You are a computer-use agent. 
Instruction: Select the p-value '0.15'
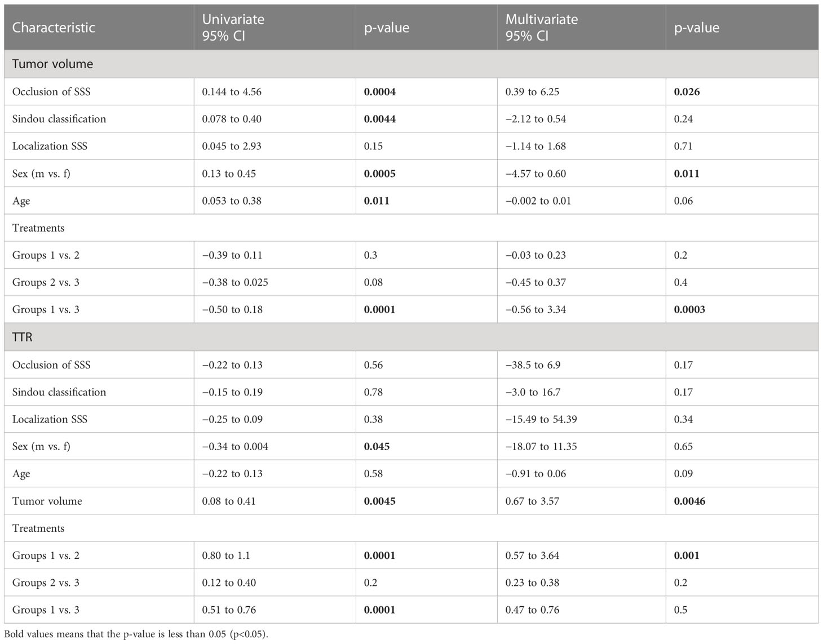[373, 146]
